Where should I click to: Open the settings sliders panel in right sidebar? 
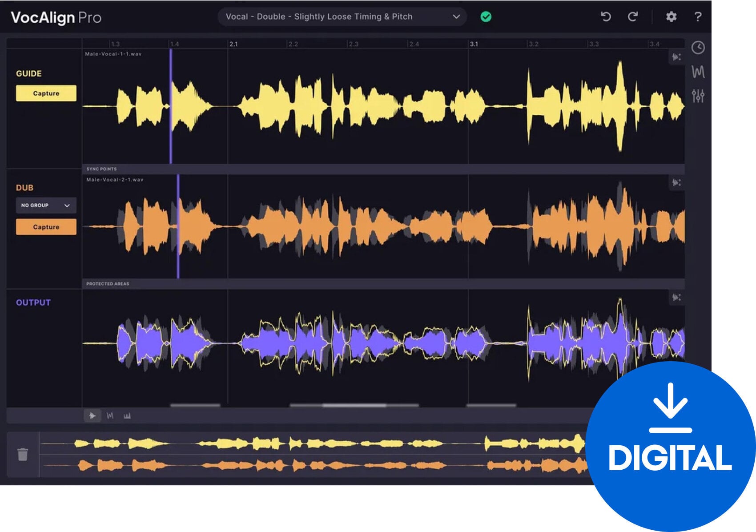pyautogui.click(x=698, y=95)
